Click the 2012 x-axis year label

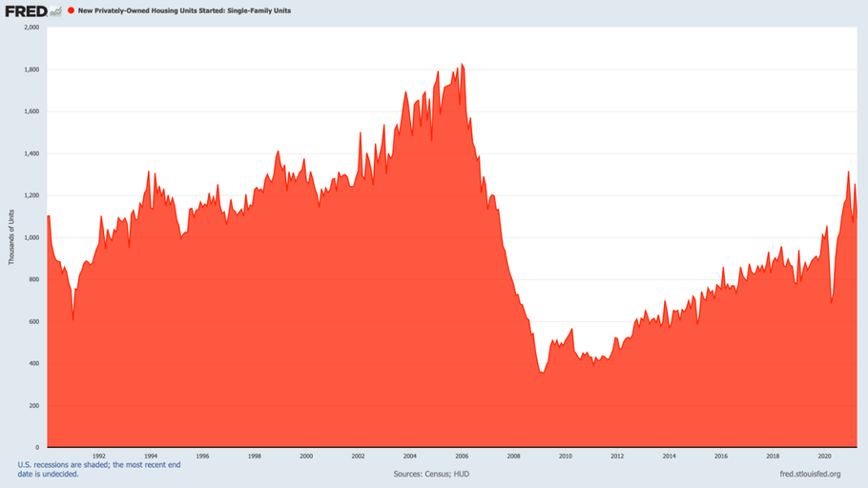[617, 457]
